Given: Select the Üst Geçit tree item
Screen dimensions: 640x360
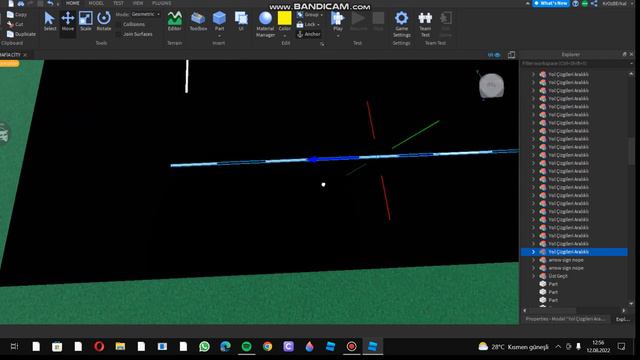Looking at the screenshot, I should pos(558,276).
